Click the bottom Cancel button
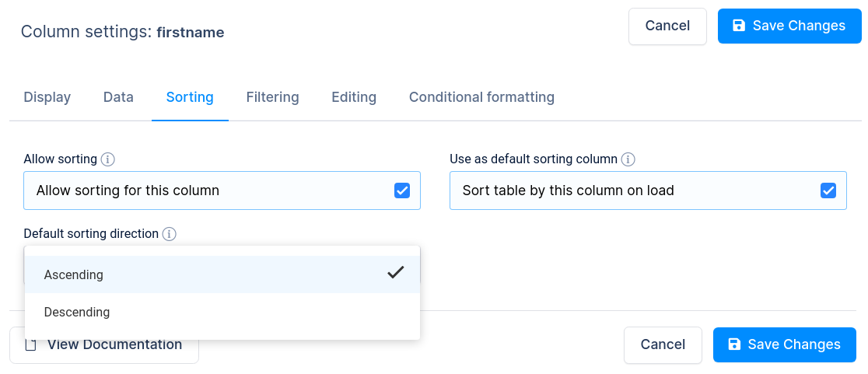The image size is (868, 374). click(663, 344)
